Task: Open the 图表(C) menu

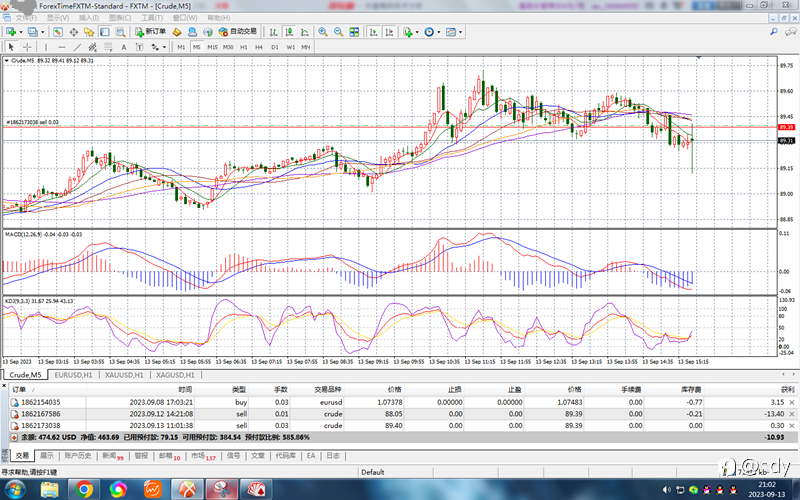Action: click(x=120, y=18)
